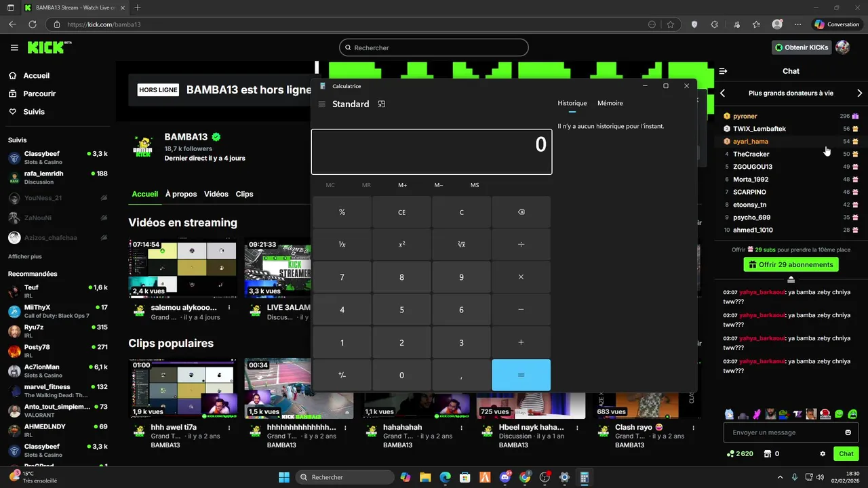
Task: Click the square root key
Action: pyautogui.click(x=461, y=244)
